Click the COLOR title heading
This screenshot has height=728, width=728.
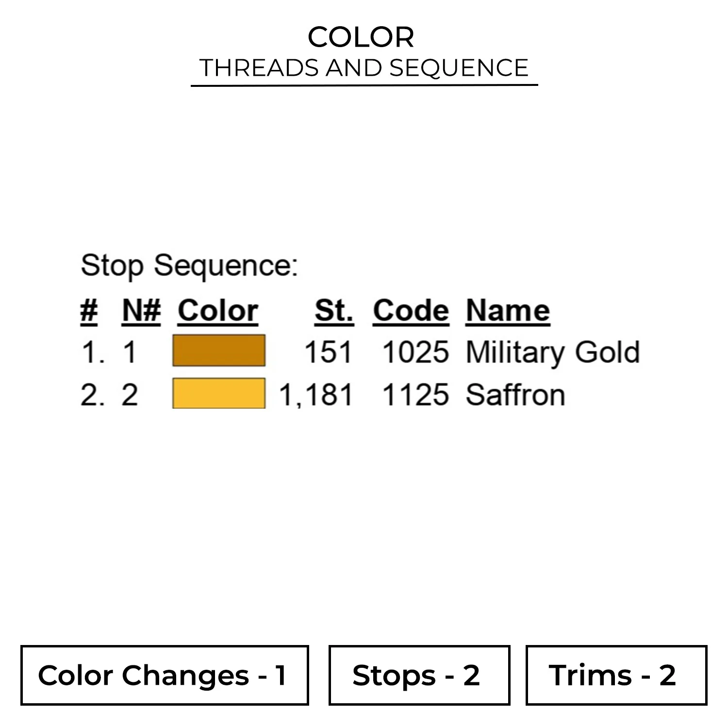click(361, 37)
